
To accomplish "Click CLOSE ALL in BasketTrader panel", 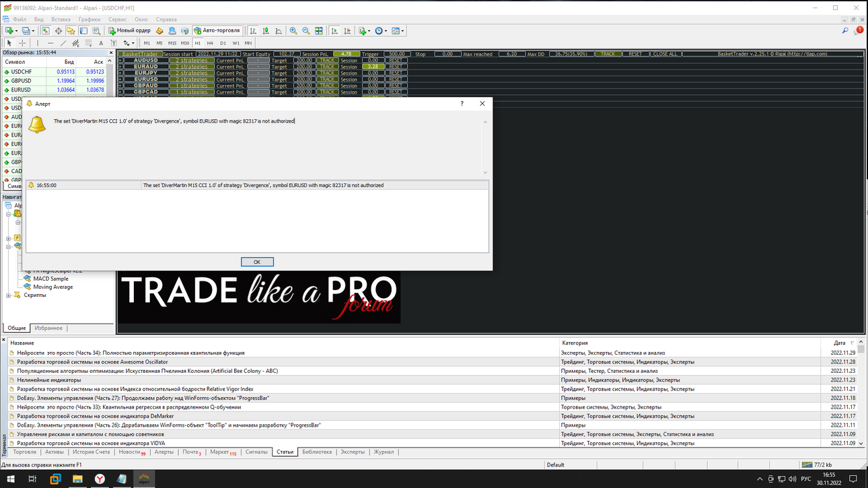I will click(665, 54).
